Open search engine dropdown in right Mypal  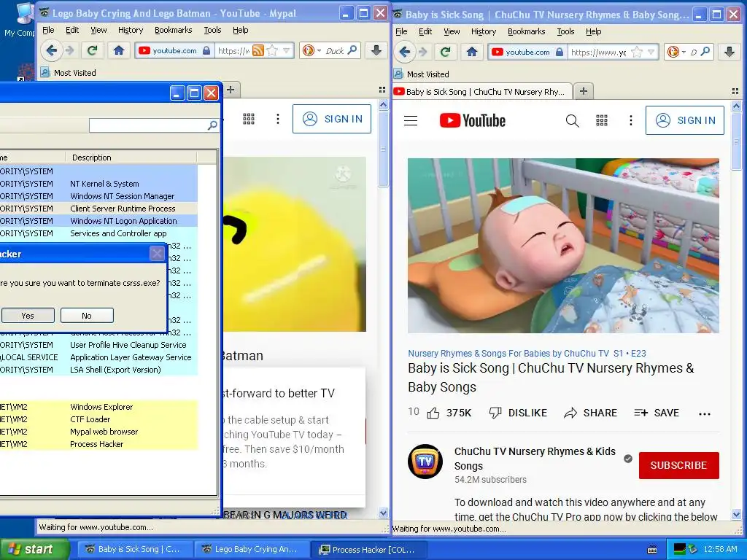(x=684, y=52)
